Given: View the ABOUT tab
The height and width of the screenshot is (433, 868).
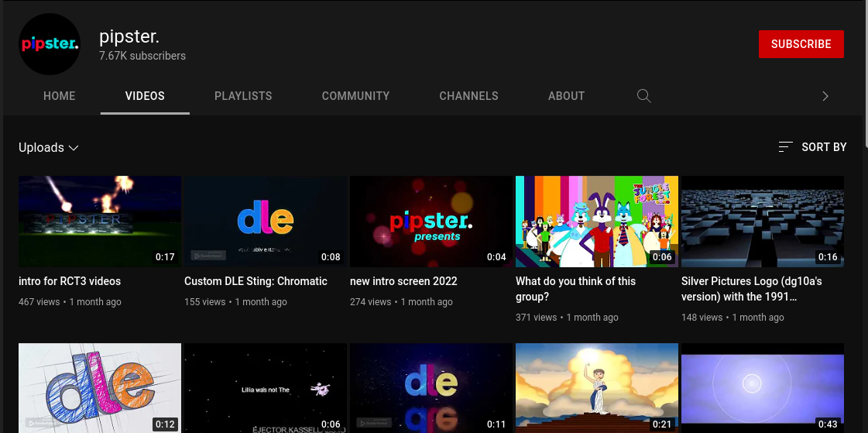Looking at the screenshot, I should (566, 96).
